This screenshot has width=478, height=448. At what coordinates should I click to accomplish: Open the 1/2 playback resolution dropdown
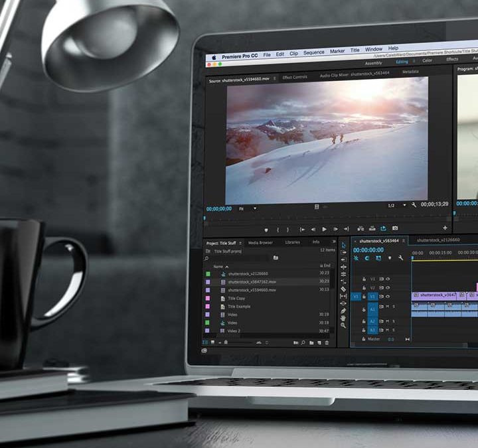[404, 205]
